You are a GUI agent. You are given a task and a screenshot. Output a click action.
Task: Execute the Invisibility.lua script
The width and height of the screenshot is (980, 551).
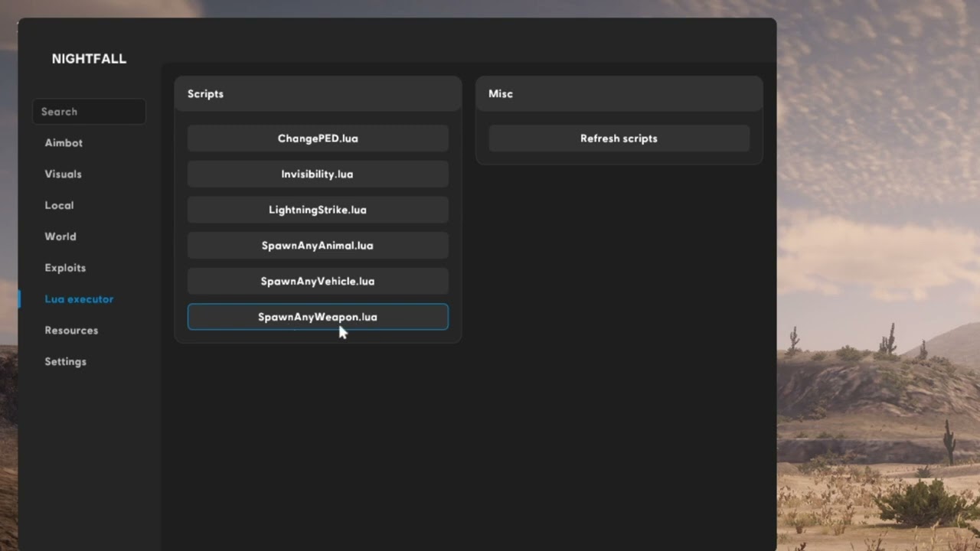[x=318, y=174]
